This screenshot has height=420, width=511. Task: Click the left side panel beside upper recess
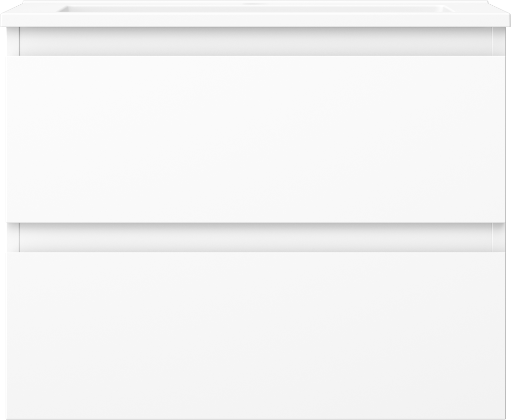pyautogui.click(x=12, y=42)
